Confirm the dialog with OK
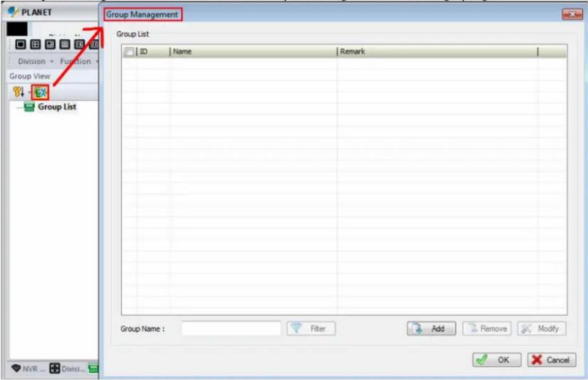This screenshot has width=588, height=380. [497, 360]
